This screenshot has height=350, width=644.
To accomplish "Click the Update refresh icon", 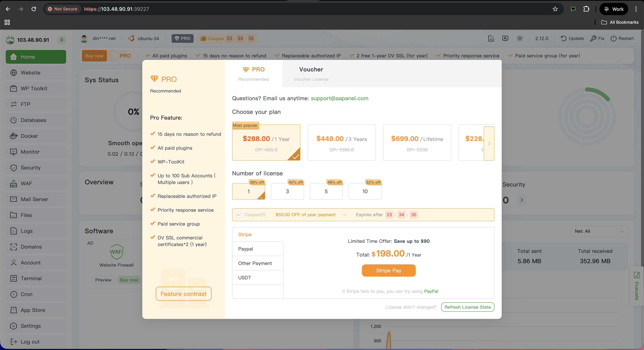I will pos(563,38).
